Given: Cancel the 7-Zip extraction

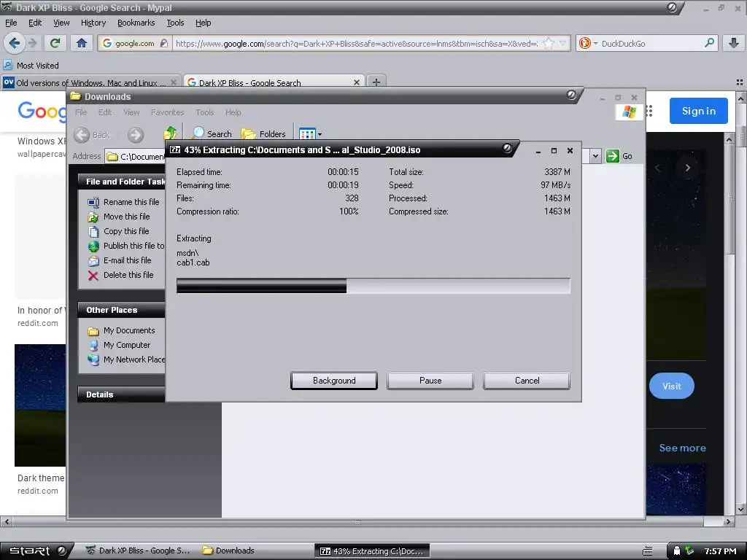Looking at the screenshot, I should tap(527, 381).
